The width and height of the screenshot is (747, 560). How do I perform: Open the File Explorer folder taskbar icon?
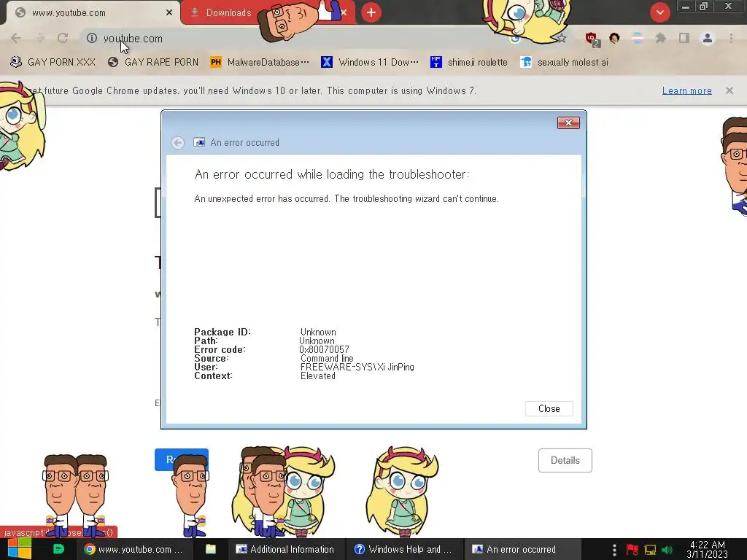tap(211, 549)
